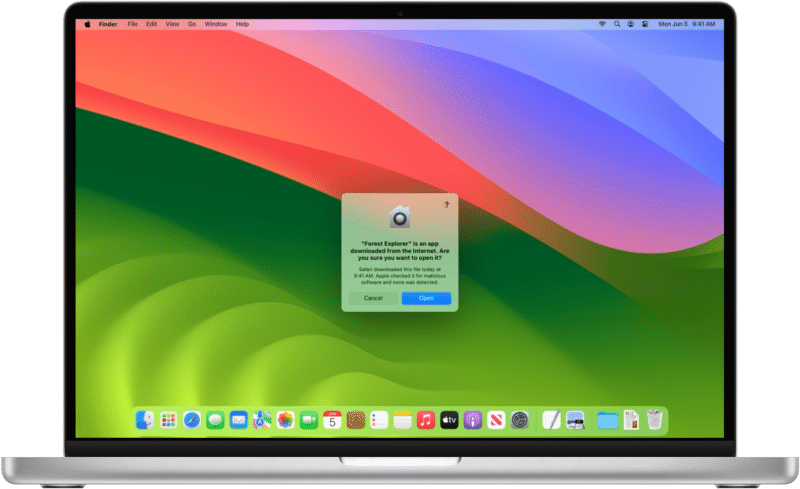Screen dimensions: 800x489
Task: Open the Finder menu
Action: (108, 24)
